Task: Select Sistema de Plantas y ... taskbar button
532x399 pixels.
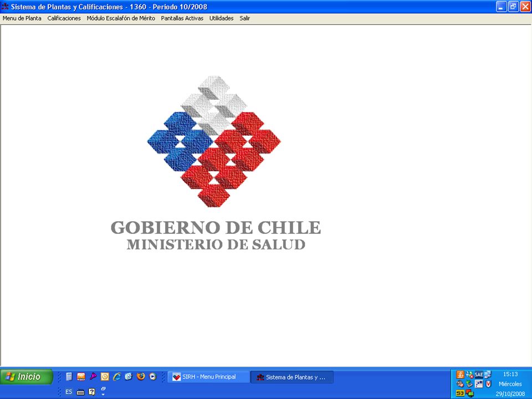Action: click(x=292, y=377)
